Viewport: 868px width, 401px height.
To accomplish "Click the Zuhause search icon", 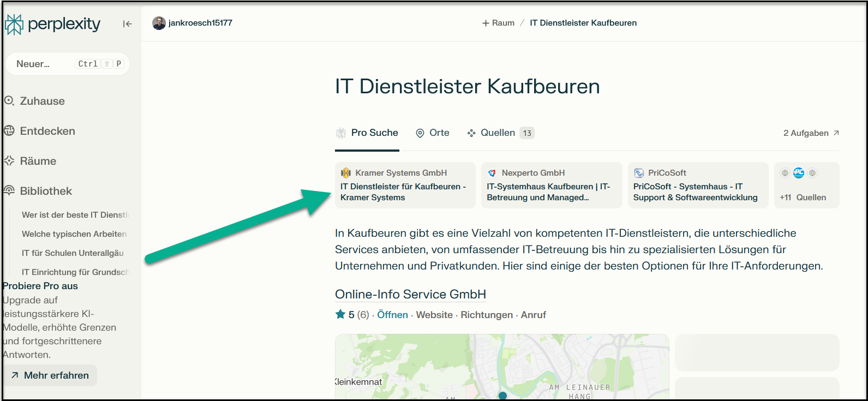I will point(9,101).
